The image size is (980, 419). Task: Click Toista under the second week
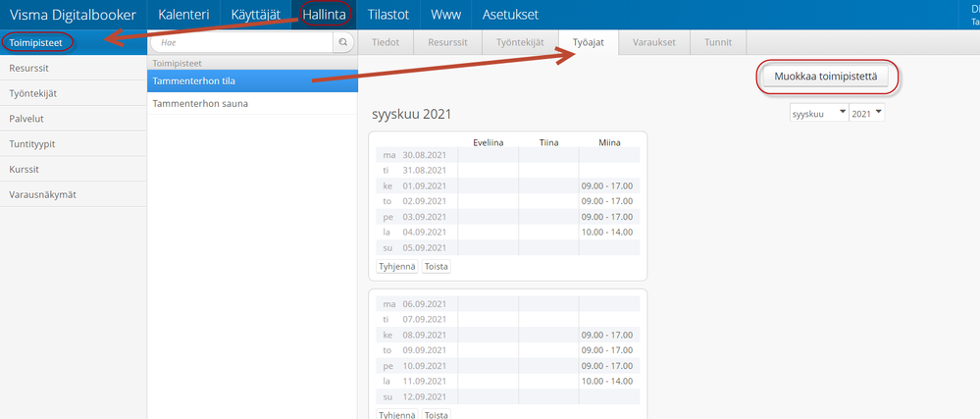pos(437,414)
